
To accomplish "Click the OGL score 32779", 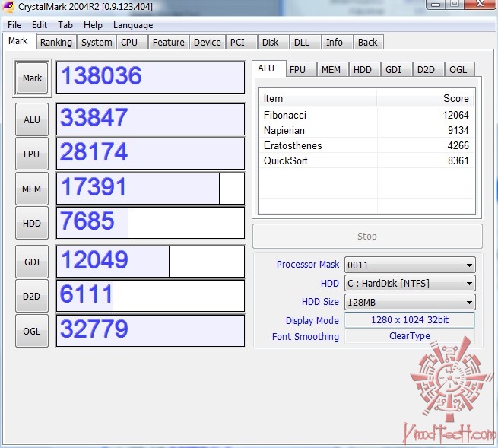I will coord(151,331).
